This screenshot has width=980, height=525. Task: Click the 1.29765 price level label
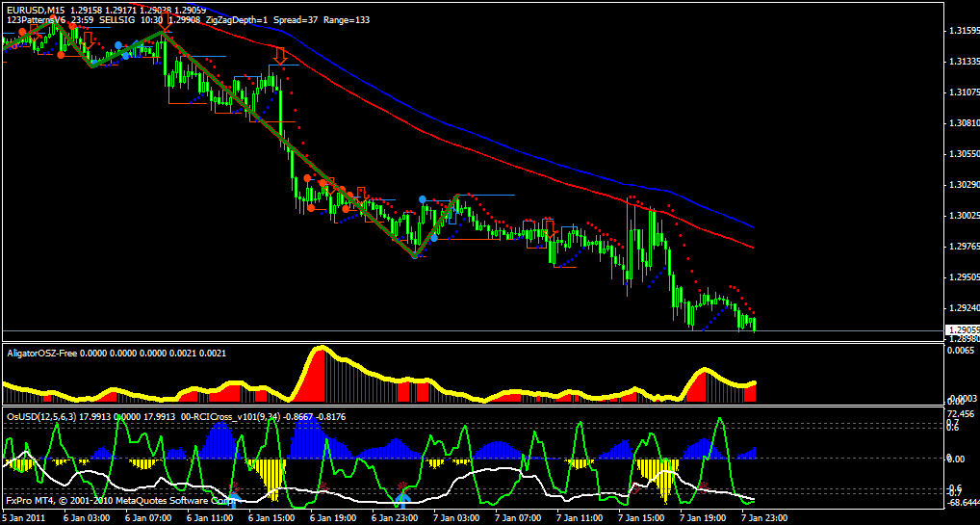963,247
